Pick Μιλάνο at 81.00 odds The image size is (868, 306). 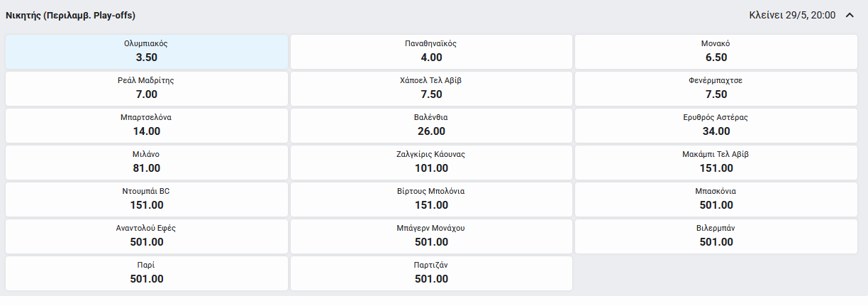147,162
